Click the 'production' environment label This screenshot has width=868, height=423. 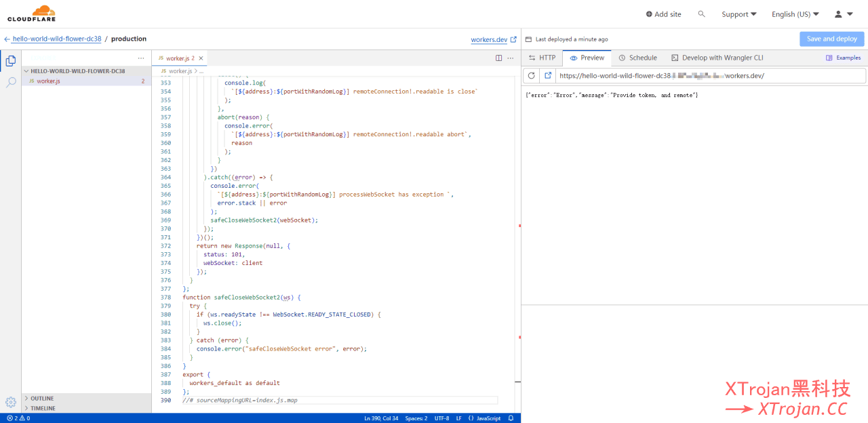pos(129,39)
